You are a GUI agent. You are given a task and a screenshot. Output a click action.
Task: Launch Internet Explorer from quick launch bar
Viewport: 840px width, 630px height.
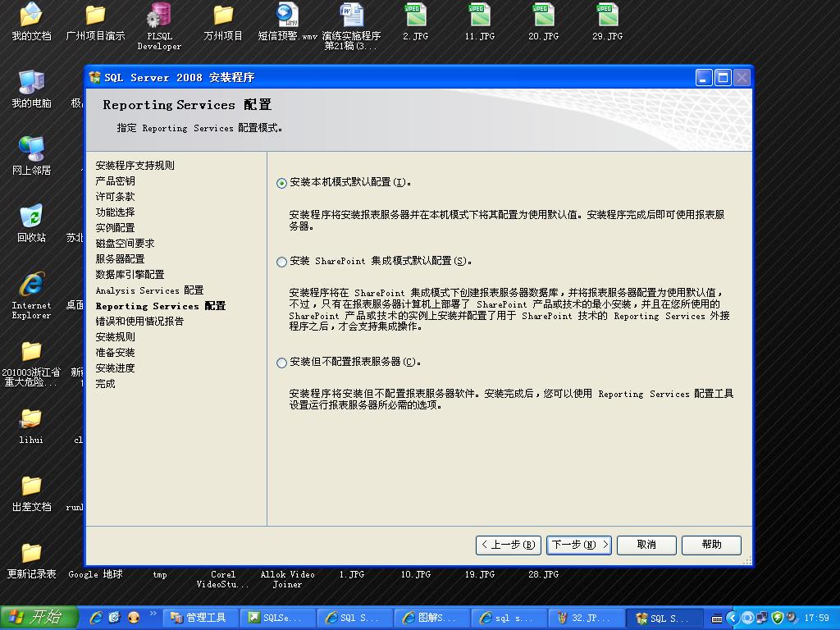pyautogui.click(x=96, y=618)
